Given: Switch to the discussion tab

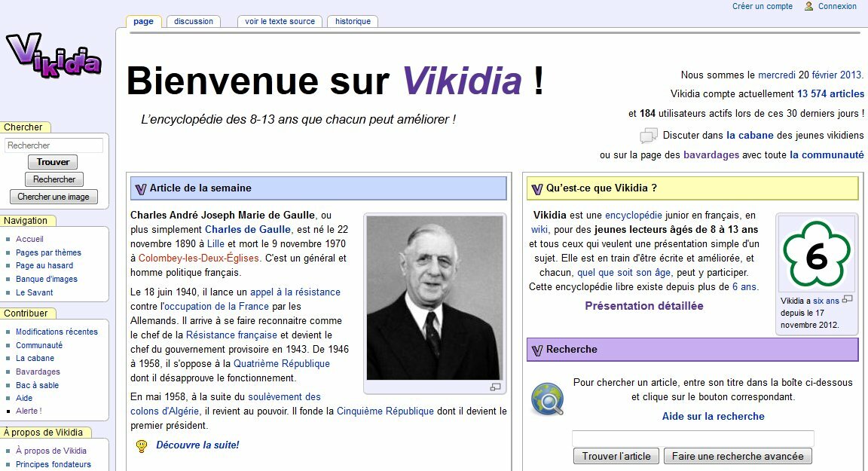Looking at the screenshot, I should (x=193, y=22).
